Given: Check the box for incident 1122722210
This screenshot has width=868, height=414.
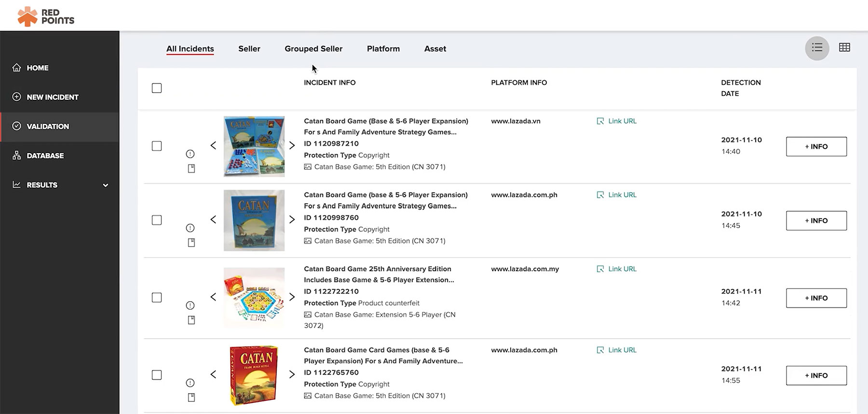Looking at the screenshot, I should click(x=157, y=297).
